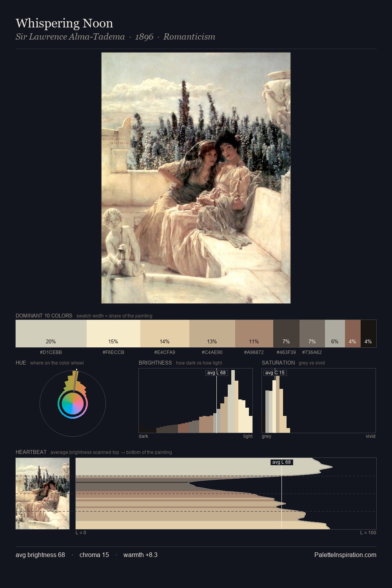Click the 4% near-black swatch

(368, 334)
